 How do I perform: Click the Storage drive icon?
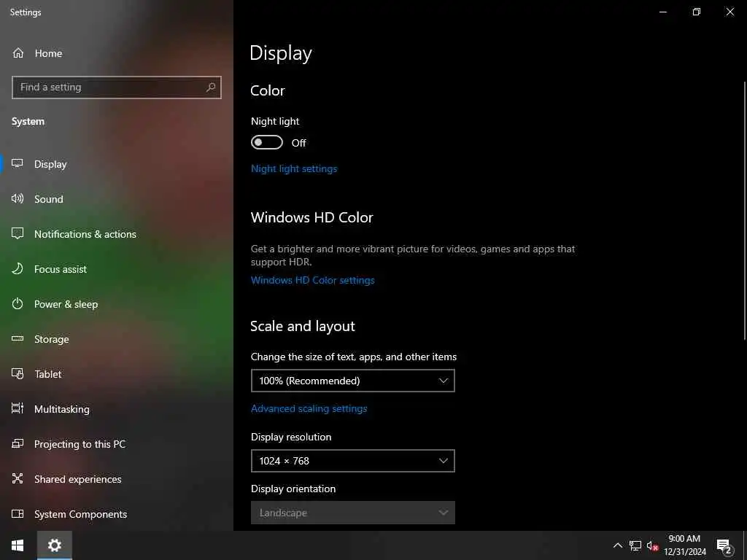pos(18,338)
